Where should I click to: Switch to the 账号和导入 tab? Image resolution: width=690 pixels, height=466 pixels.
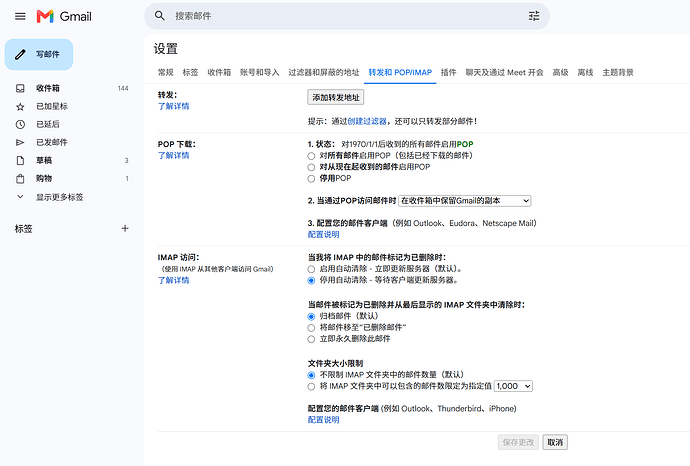point(260,72)
